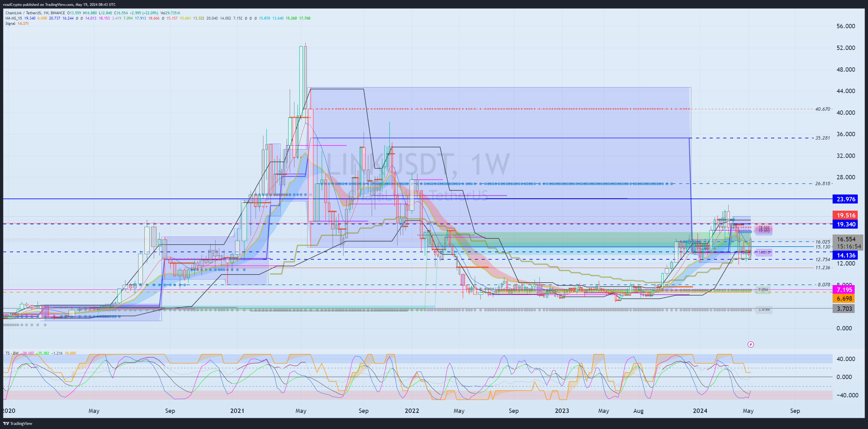868x429 pixels.
Task: Click the 8.078 dashed line label
Action: tap(824, 285)
